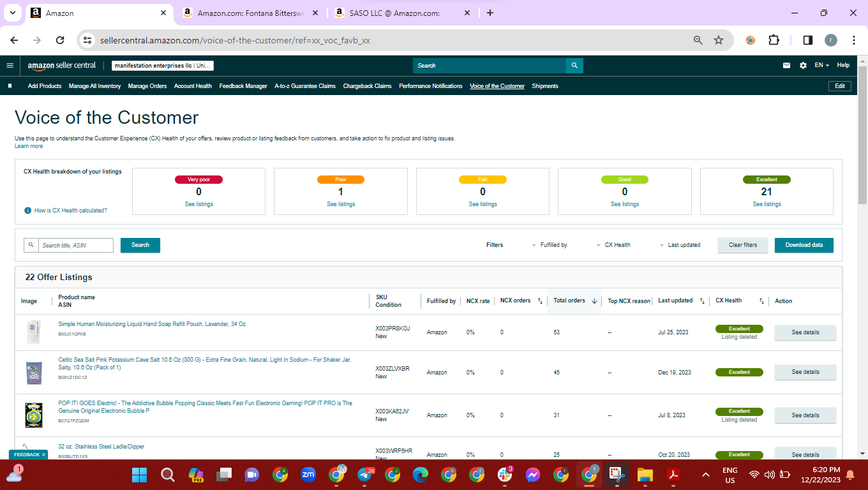Click the Clear filters button

[743, 245]
